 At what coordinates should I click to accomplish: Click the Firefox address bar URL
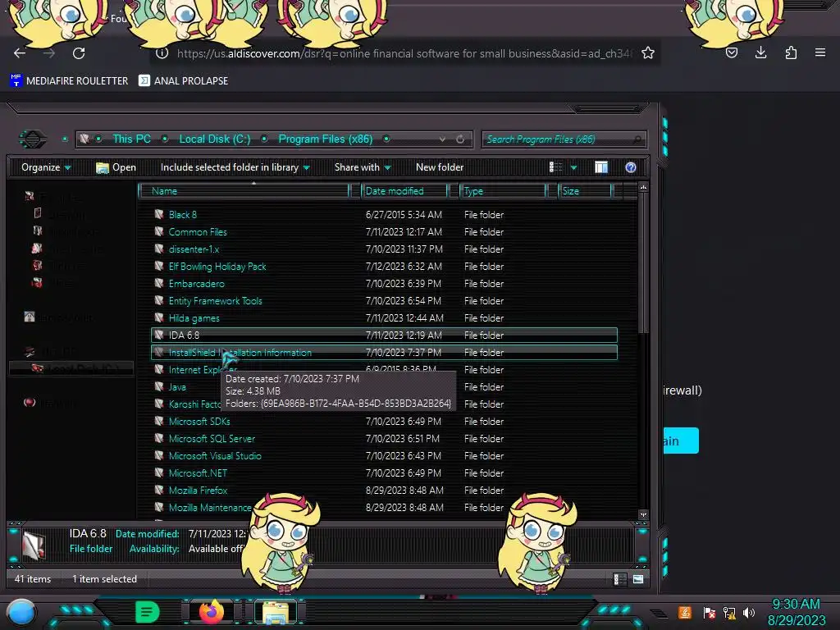[404, 53]
